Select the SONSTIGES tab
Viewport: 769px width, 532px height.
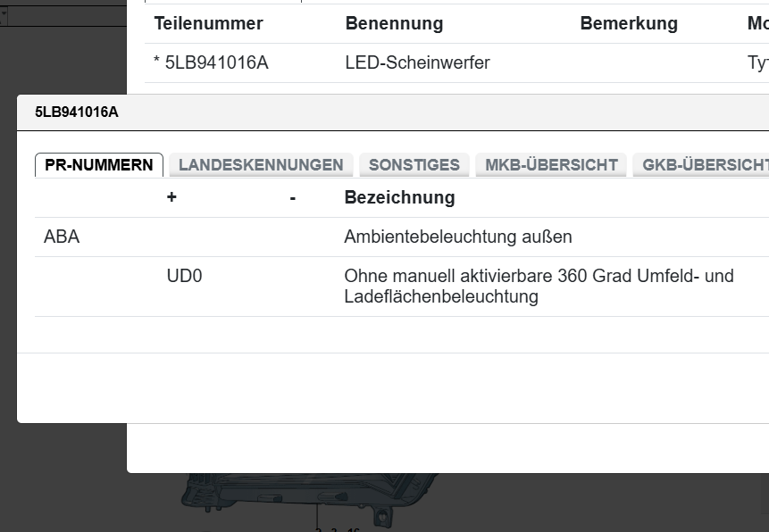pyautogui.click(x=414, y=165)
